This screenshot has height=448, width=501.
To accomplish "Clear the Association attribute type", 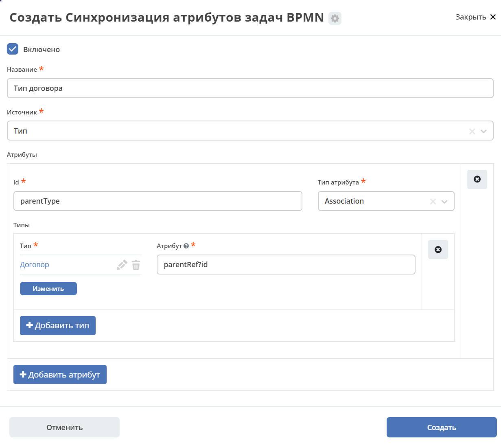I will click(x=433, y=201).
